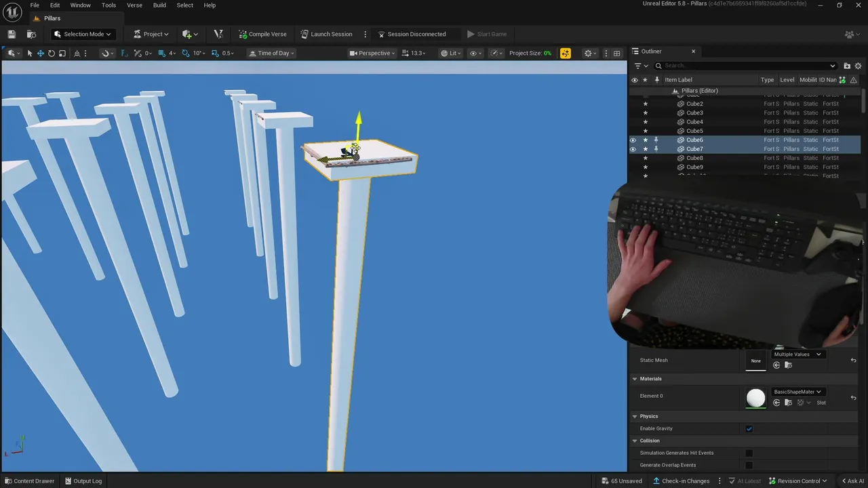Open the Selection Mode dropdown
Screen dimensions: 868x488
[x=82, y=34]
